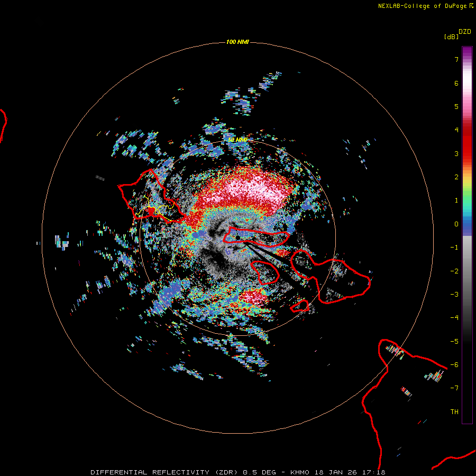Viewport: 476px width, 476px height.
Task: Click the [dB] unit label
Action: tap(452, 36)
